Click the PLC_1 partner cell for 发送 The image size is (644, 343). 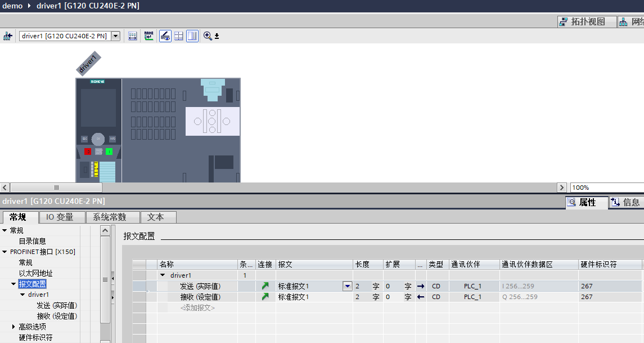(474, 286)
